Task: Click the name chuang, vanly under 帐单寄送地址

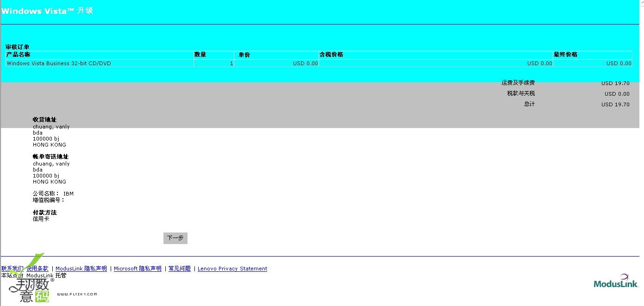Action: (x=51, y=164)
